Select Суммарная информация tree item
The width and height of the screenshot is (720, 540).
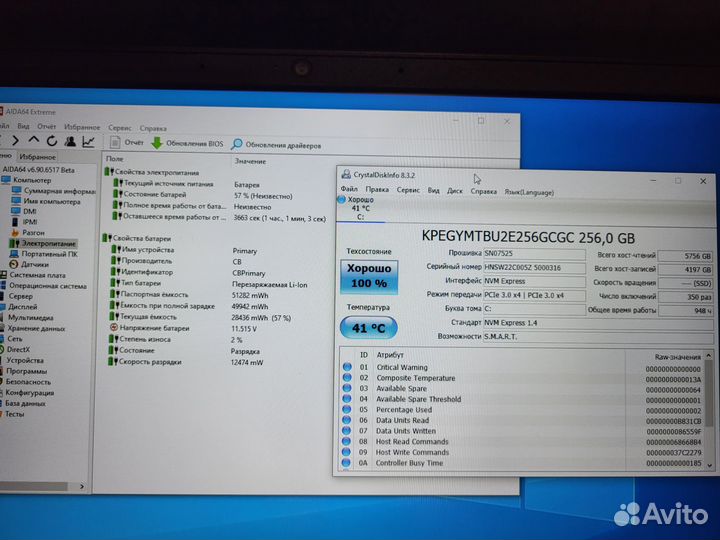(x=54, y=191)
